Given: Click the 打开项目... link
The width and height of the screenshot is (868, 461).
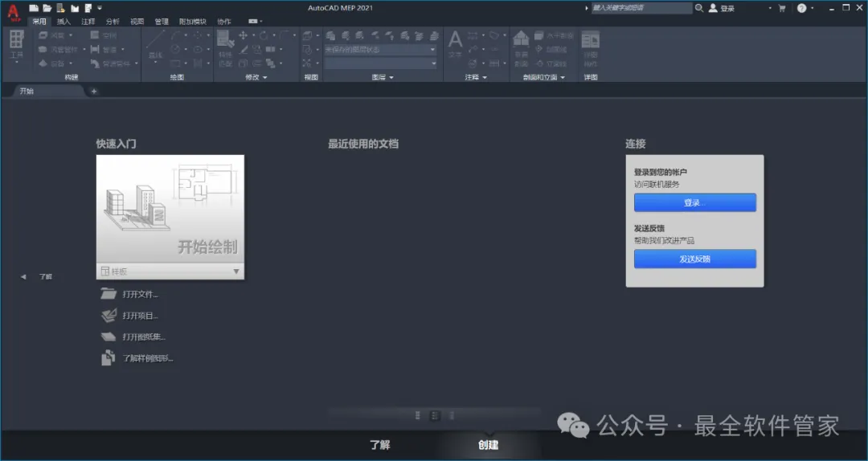Looking at the screenshot, I should [140, 316].
